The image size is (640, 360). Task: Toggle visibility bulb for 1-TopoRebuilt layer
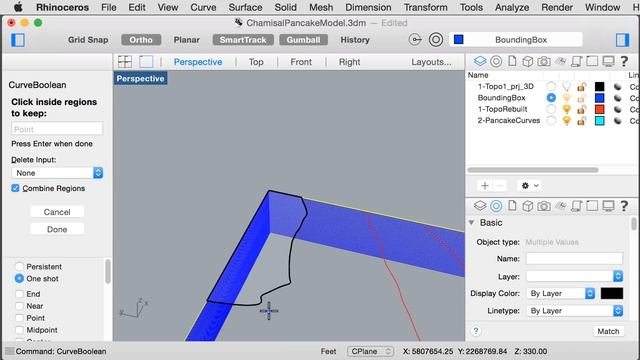click(566, 109)
